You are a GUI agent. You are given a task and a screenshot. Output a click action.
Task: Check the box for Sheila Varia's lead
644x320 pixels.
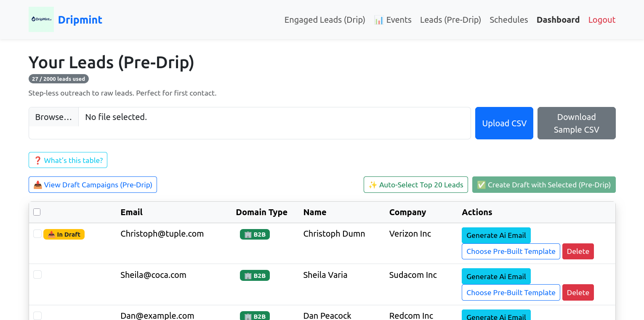point(37,275)
